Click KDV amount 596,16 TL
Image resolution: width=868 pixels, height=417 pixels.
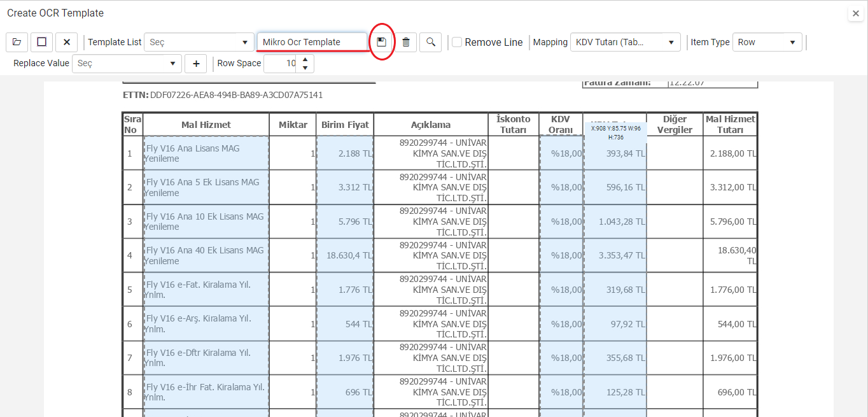tap(626, 187)
